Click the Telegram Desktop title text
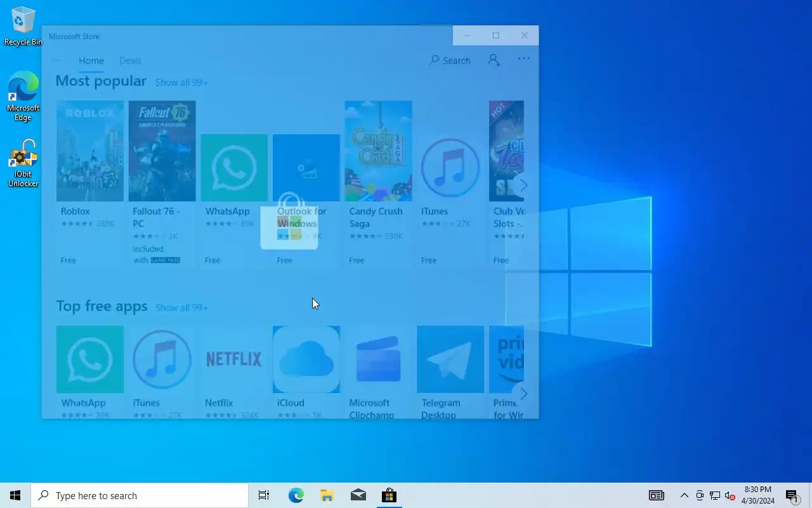 440,409
